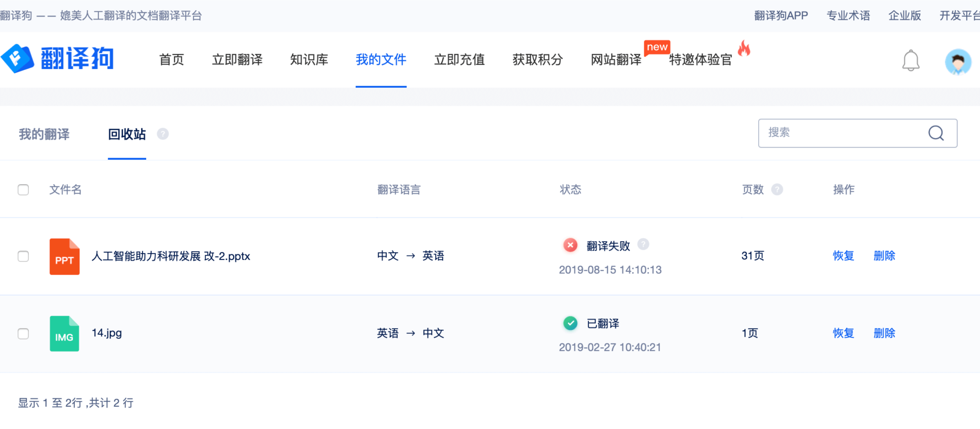The width and height of the screenshot is (980, 429).
Task: Click help icon beside 页数 header
Action: (777, 190)
